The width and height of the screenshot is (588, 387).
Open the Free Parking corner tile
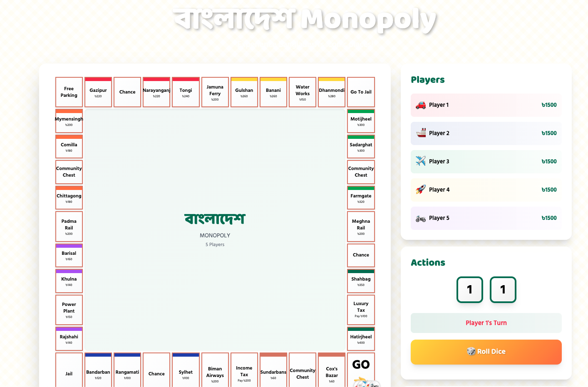click(69, 92)
